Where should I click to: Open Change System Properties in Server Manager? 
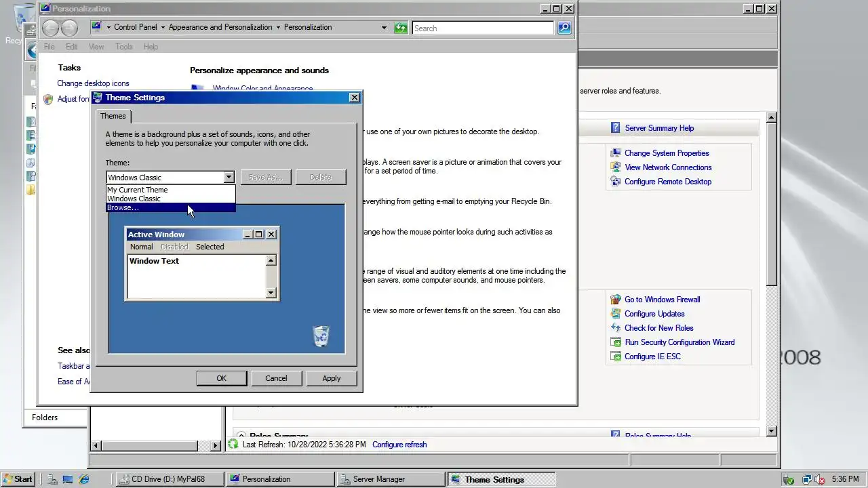[x=667, y=153]
